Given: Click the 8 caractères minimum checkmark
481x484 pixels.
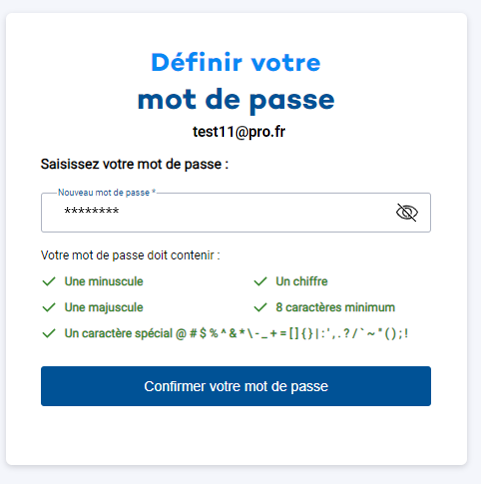Looking at the screenshot, I should [x=260, y=307].
